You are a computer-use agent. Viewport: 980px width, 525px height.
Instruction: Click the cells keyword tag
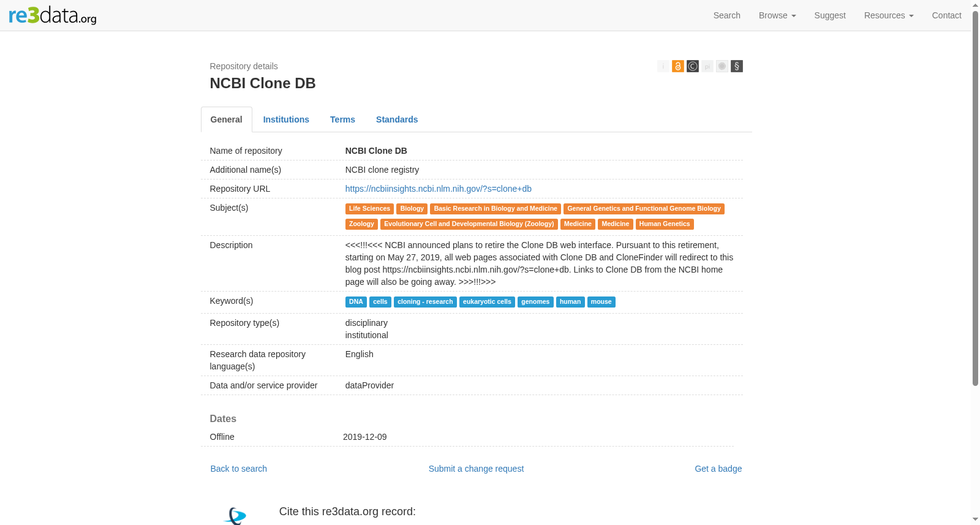(x=380, y=302)
